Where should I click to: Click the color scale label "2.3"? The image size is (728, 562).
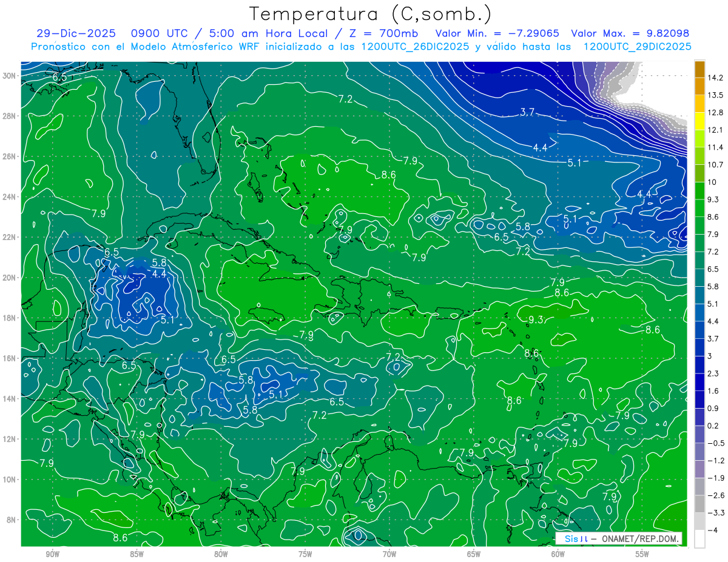[x=713, y=373]
